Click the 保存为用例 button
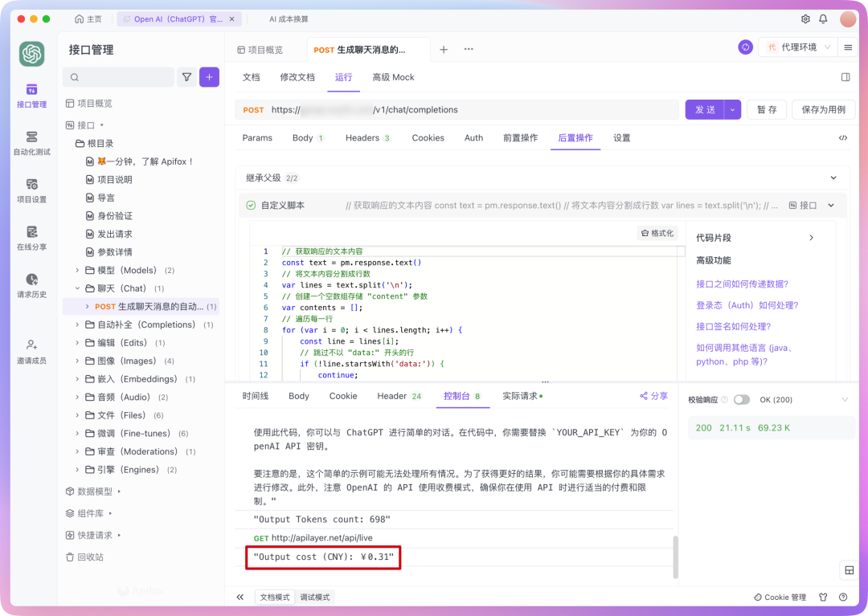The height and width of the screenshot is (616, 868). [x=823, y=110]
